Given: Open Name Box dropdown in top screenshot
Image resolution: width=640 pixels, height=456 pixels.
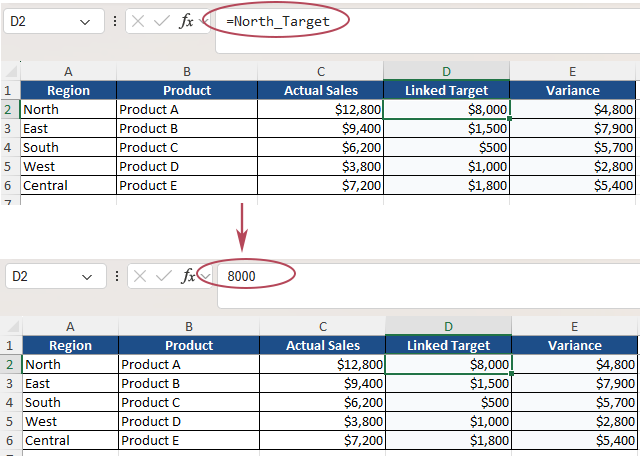Looking at the screenshot, I should click(x=85, y=22).
